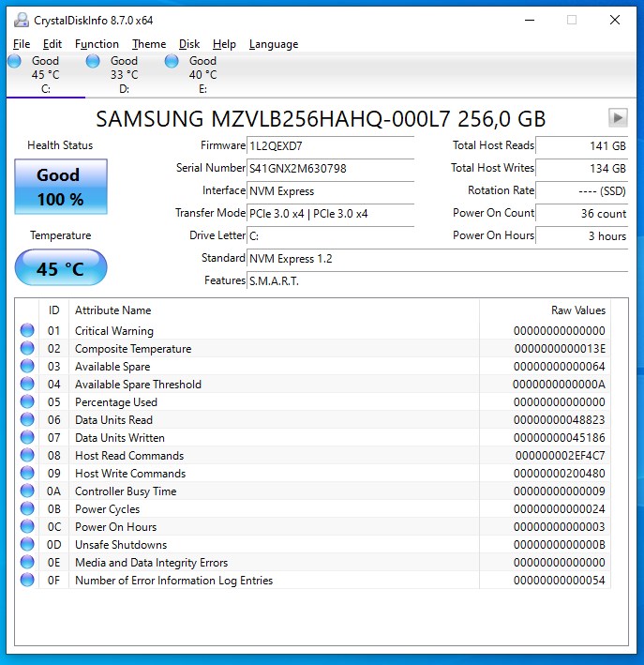
Task: Click the Power On Count value 36 count
Action: 582,213
